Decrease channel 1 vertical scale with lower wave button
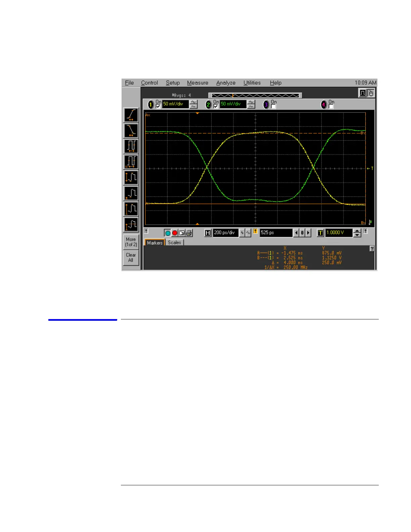This screenshot has width=411, height=532. [x=193, y=106]
